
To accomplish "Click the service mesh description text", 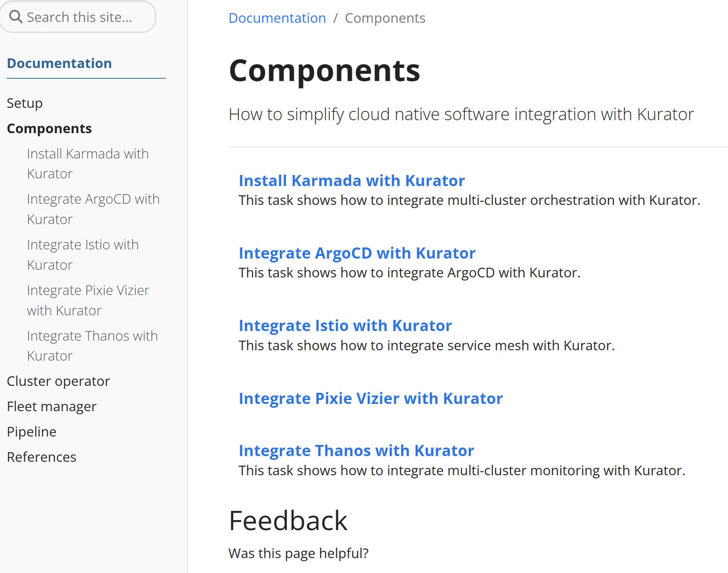I will (427, 345).
